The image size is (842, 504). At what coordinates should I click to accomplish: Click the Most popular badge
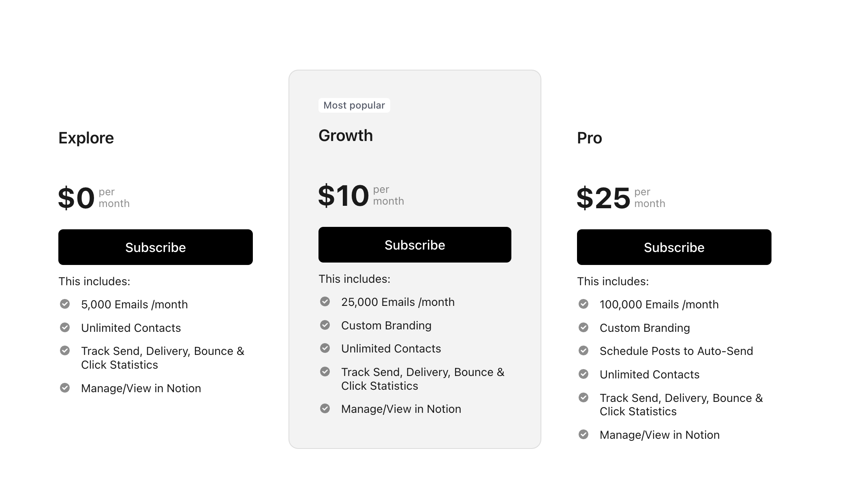click(354, 105)
